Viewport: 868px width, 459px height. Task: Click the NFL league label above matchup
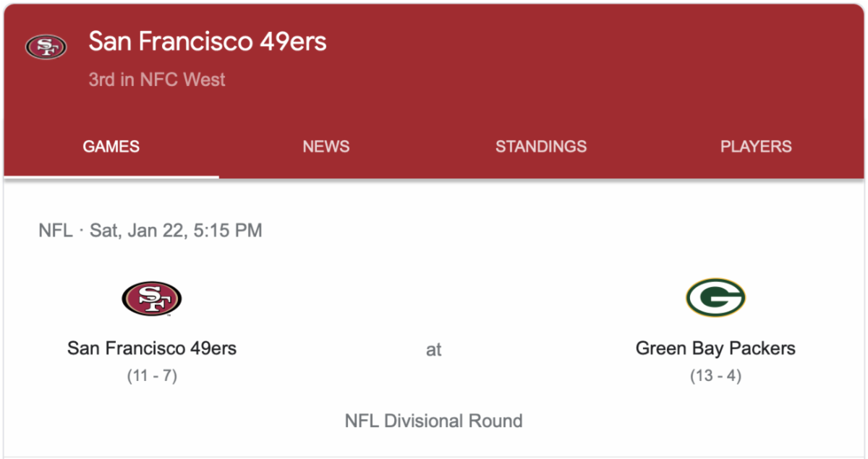pos(55,231)
